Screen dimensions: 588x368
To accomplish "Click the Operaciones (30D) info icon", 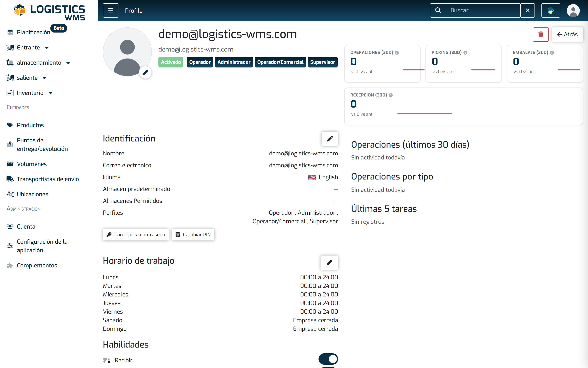I will click(x=397, y=53).
